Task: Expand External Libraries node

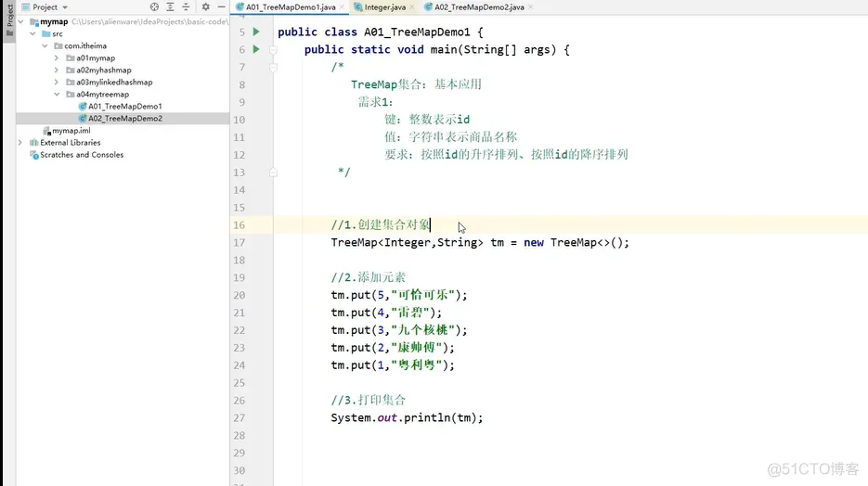Action: (20, 143)
